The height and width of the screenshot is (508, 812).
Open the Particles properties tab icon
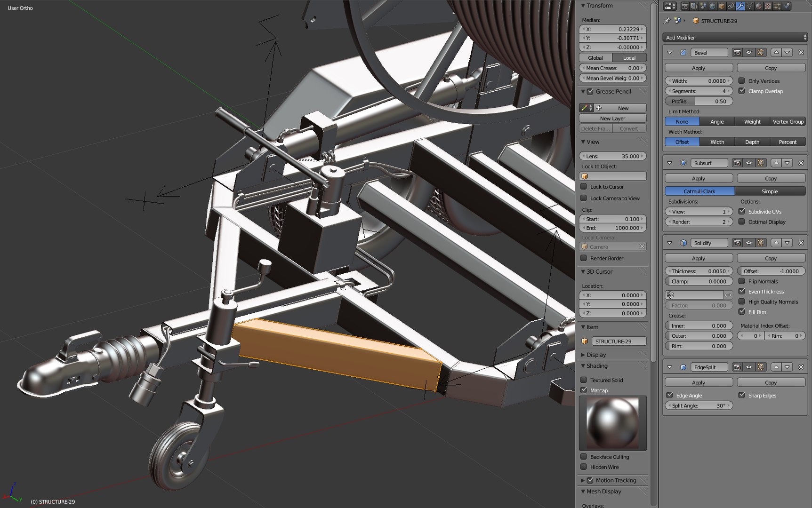[777, 6]
